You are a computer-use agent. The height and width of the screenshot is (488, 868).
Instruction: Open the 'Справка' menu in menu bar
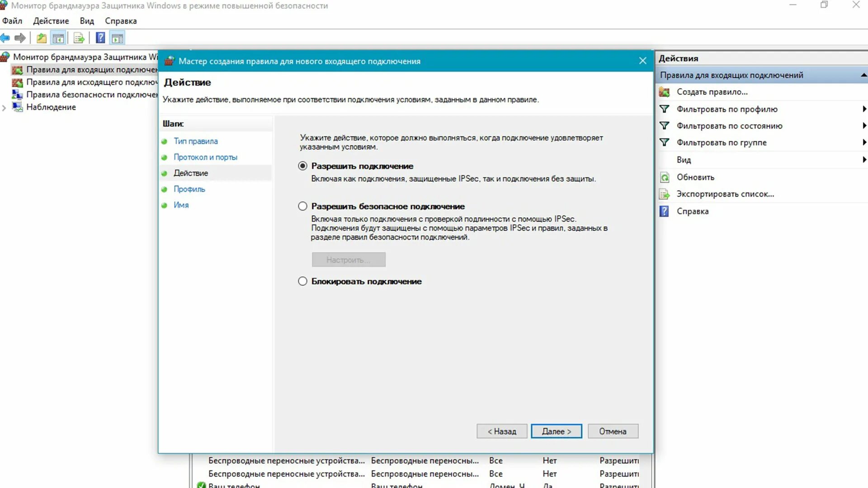coord(120,21)
